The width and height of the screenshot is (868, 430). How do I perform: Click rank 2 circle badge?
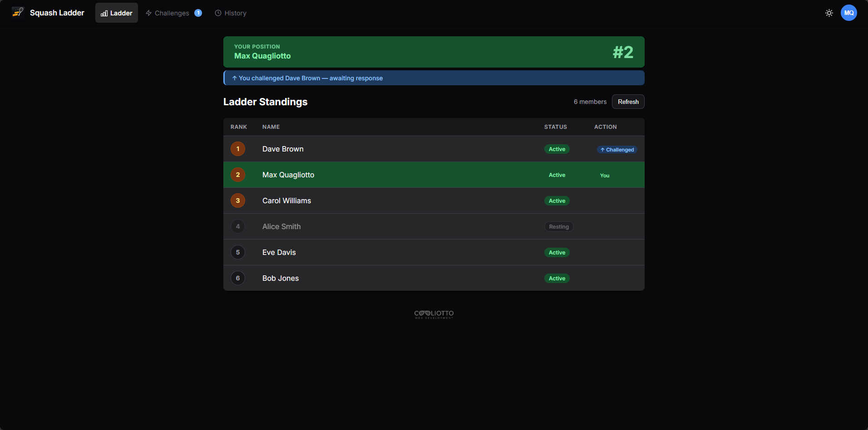pyautogui.click(x=238, y=175)
